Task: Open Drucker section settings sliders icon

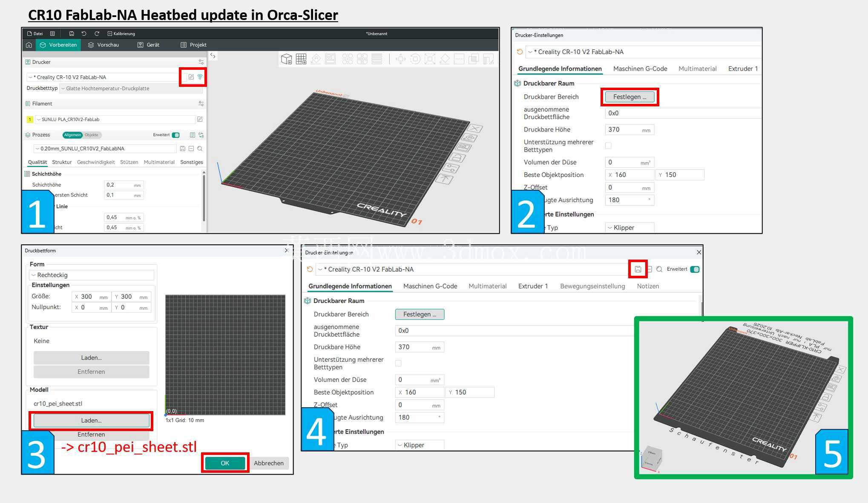Action: point(201,62)
